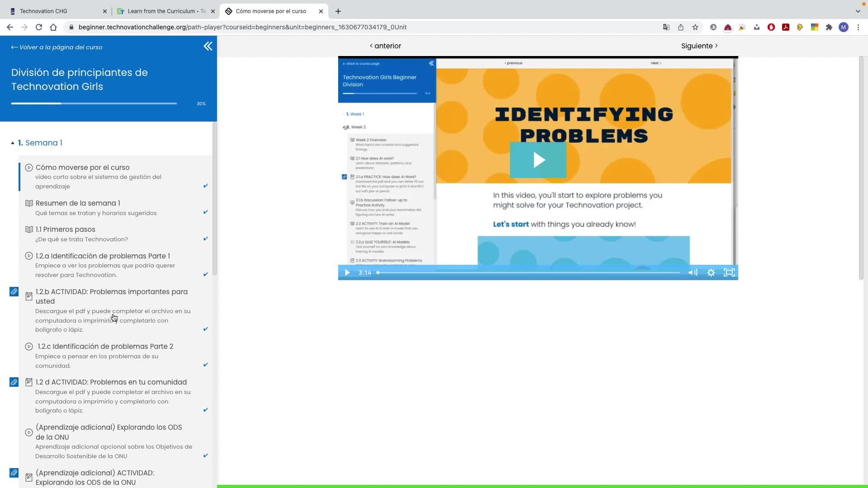Open attachment icon for 1.2.b activity

point(14,292)
